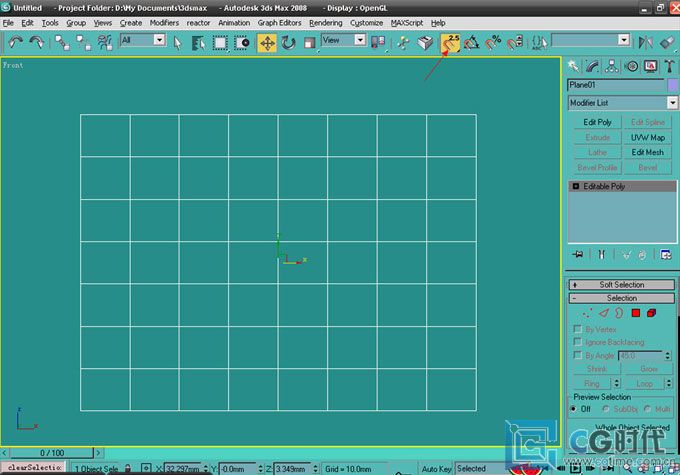The width and height of the screenshot is (680, 475).
Task: Expand the Soft Selection rollout
Action: (x=621, y=285)
